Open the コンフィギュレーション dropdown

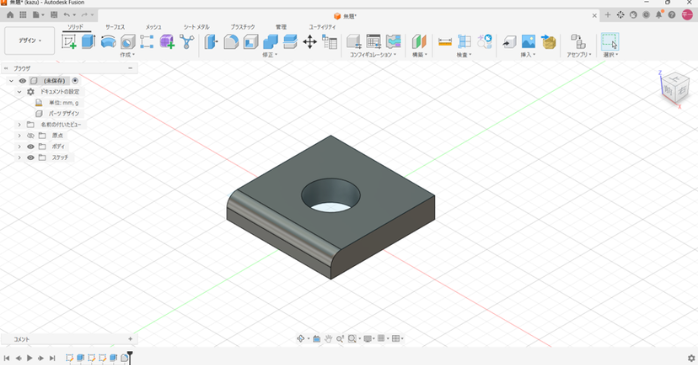click(x=373, y=55)
